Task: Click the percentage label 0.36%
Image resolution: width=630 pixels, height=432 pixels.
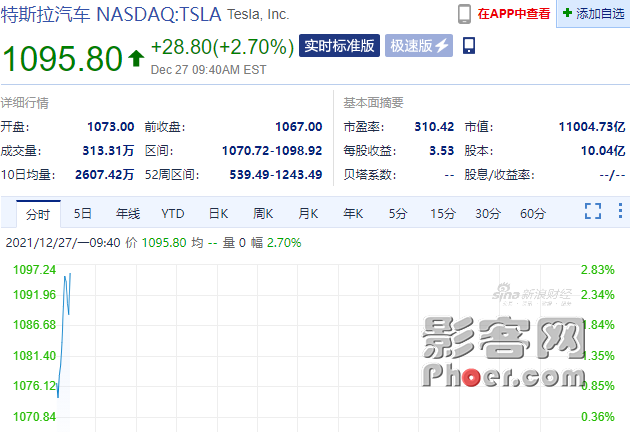Action: point(597,417)
